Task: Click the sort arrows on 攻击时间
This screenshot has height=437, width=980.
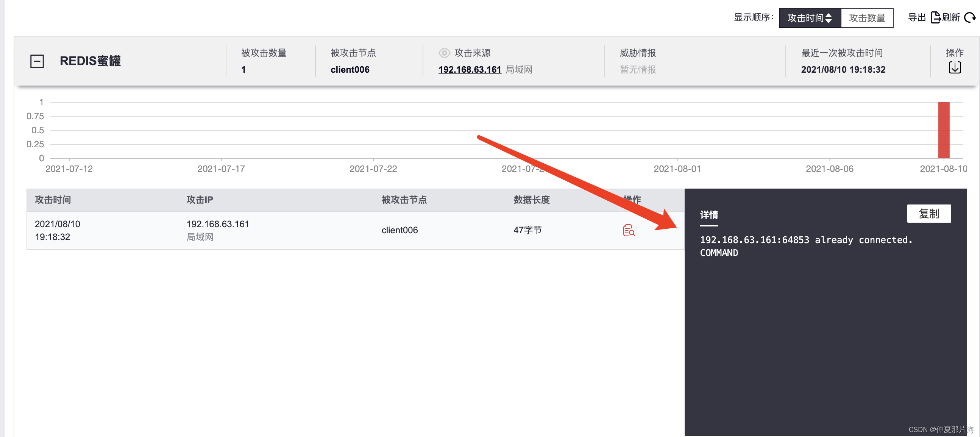Action: (x=829, y=18)
